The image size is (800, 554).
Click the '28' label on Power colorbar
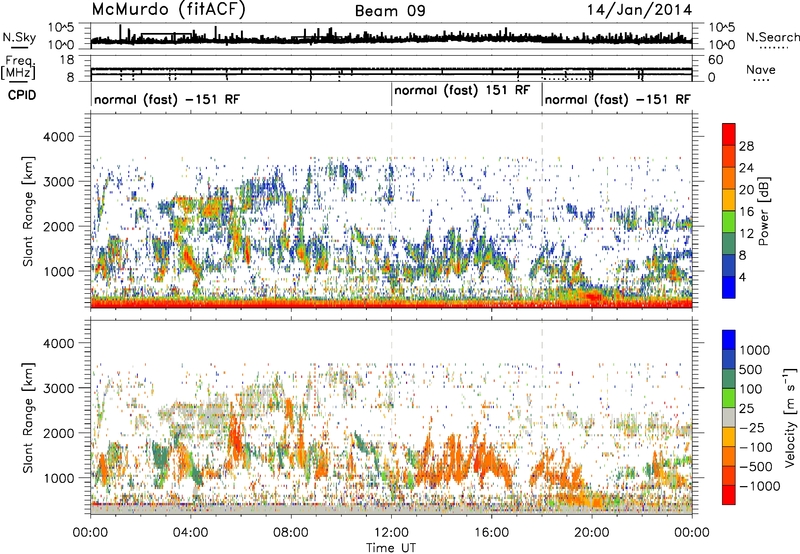click(x=746, y=146)
